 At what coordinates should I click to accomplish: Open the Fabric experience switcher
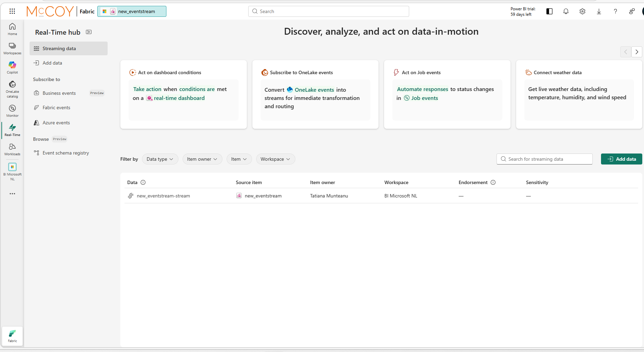coord(12,336)
